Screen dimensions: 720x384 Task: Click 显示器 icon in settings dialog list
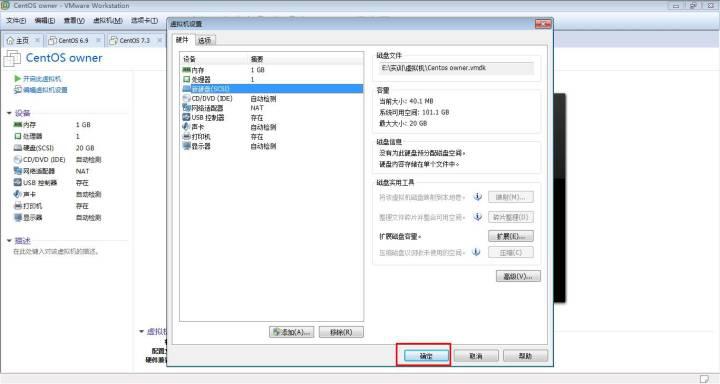click(x=186, y=146)
